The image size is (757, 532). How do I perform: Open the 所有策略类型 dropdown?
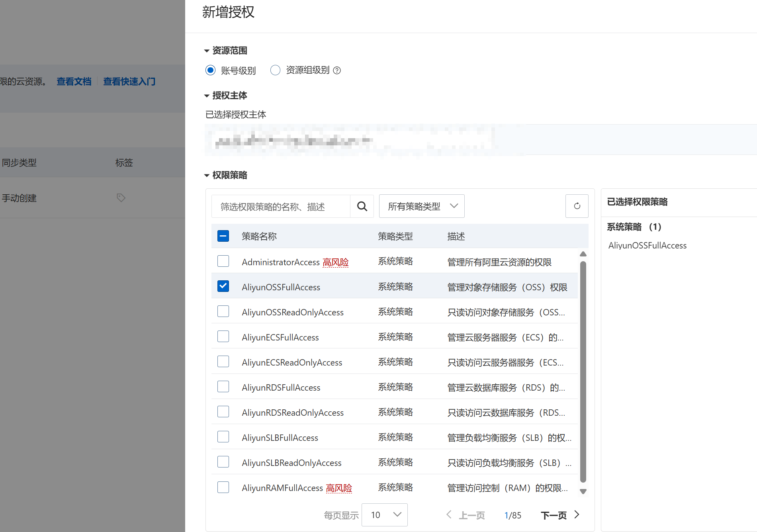(422, 206)
